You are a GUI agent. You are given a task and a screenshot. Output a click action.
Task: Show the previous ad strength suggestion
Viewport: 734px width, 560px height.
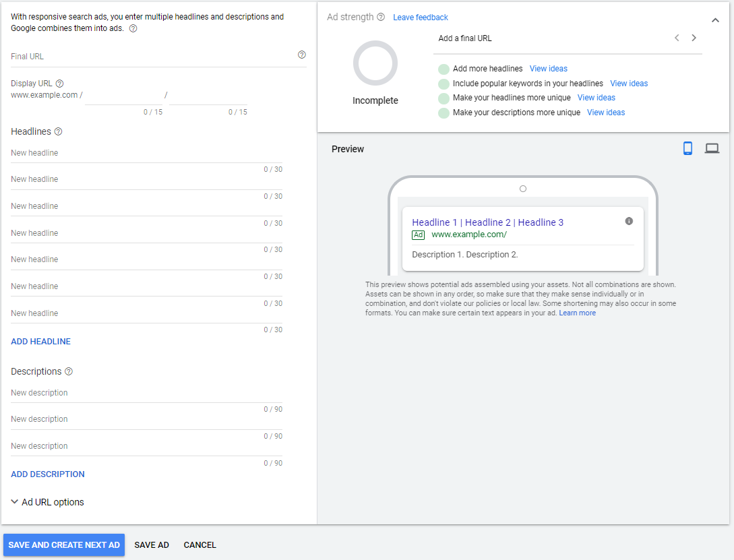click(677, 38)
